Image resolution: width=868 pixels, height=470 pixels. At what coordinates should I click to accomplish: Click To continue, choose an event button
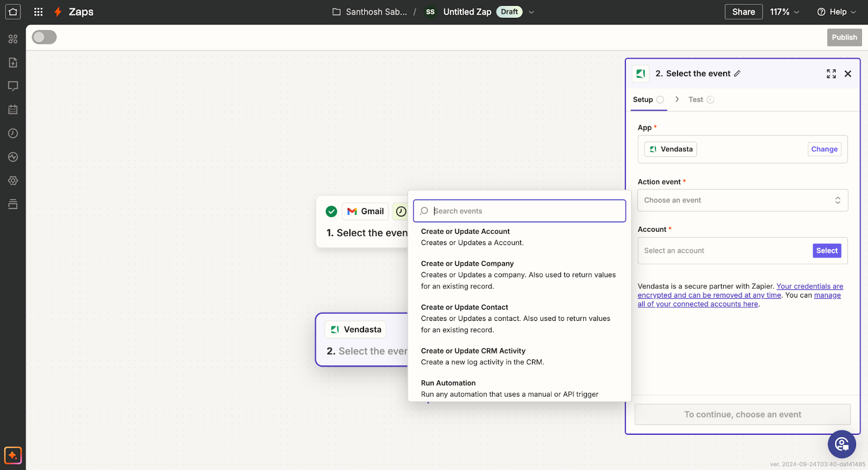(x=743, y=415)
